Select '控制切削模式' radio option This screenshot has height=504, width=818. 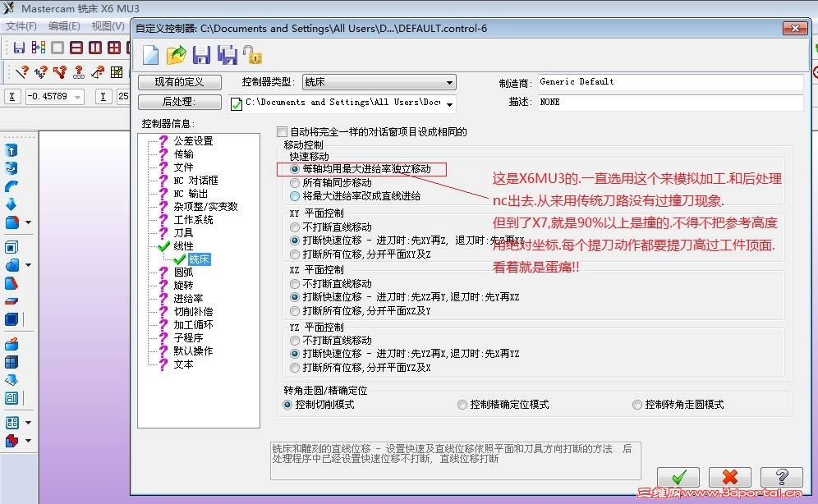(287, 405)
